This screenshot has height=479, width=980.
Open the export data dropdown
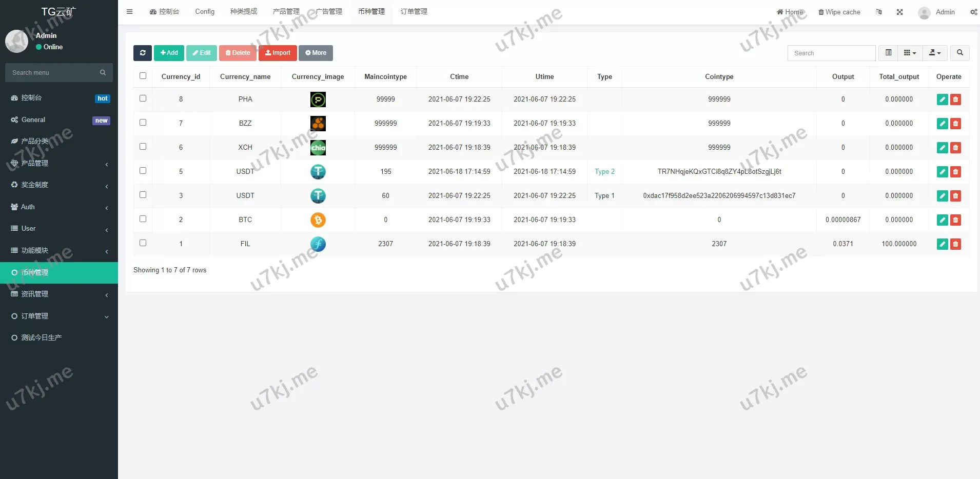(935, 53)
